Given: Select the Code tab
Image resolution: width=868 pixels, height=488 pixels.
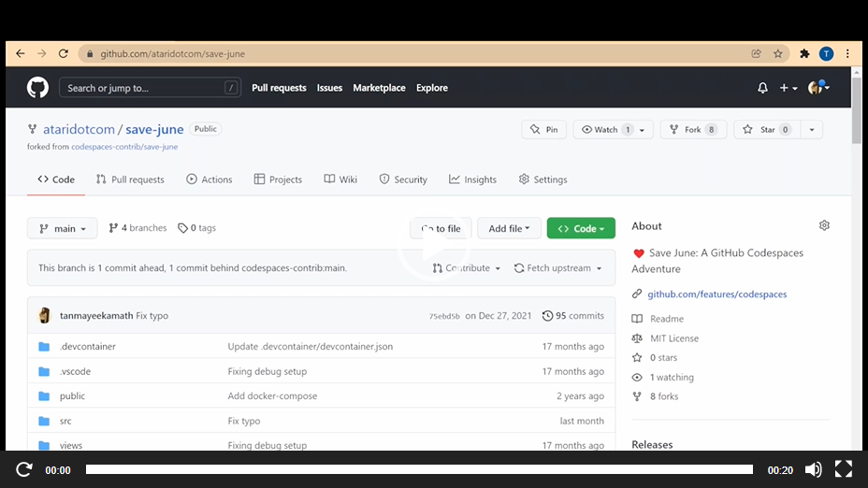Looking at the screenshot, I should pyautogui.click(x=56, y=179).
